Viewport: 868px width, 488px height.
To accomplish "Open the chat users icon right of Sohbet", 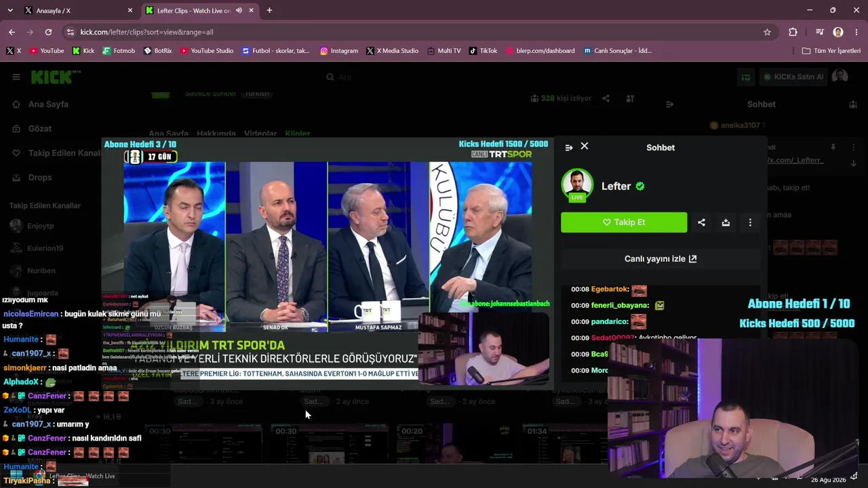I will pyautogui.click(x=853, y=104).
